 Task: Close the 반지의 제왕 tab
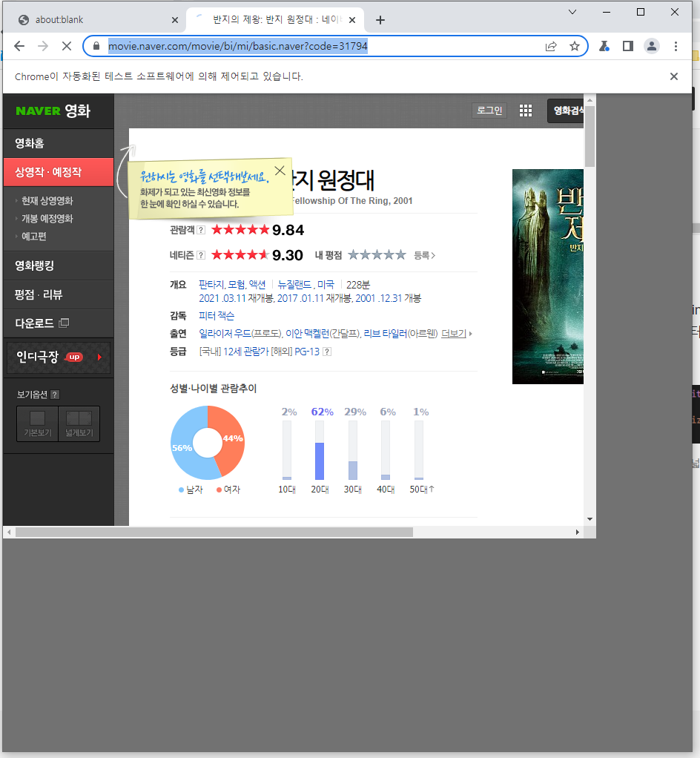click(352, 20)
